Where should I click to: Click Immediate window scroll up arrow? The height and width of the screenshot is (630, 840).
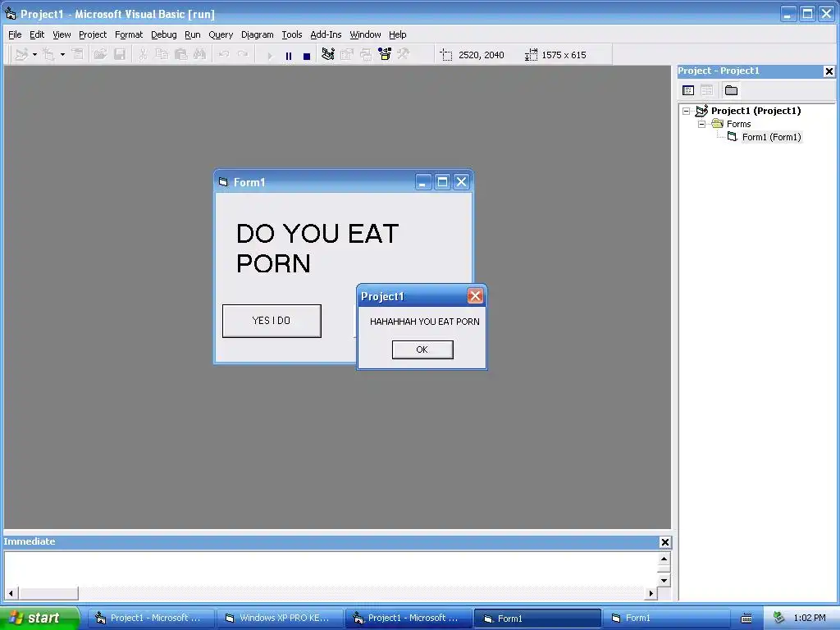[664, 559]
